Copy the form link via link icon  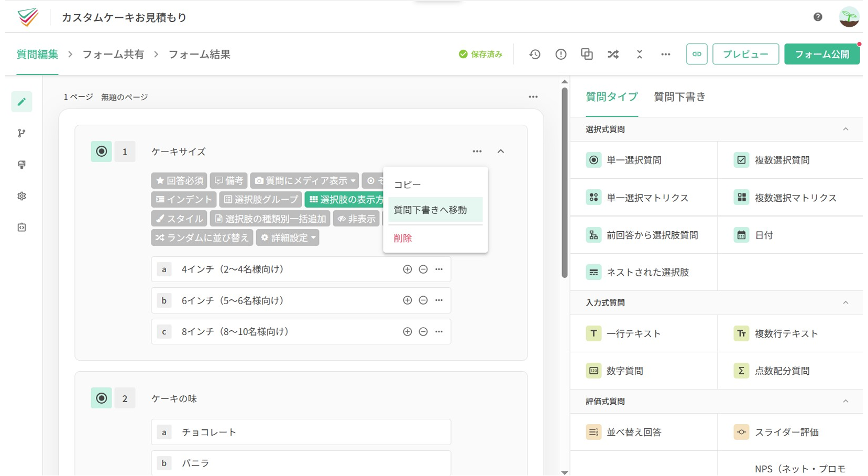pos(697,54)
